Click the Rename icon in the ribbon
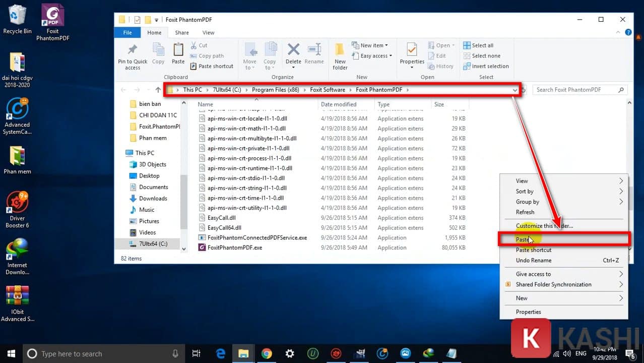 click(314, 52)
